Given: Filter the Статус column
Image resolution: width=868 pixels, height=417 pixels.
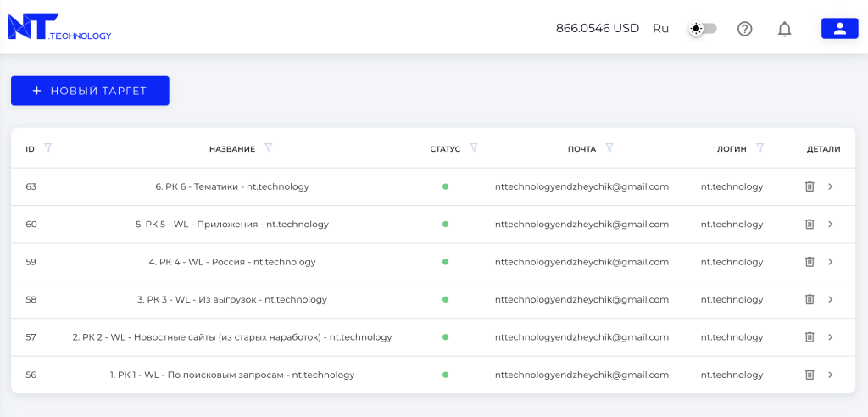Looking at the screenshot, I should tap(474, 147).
